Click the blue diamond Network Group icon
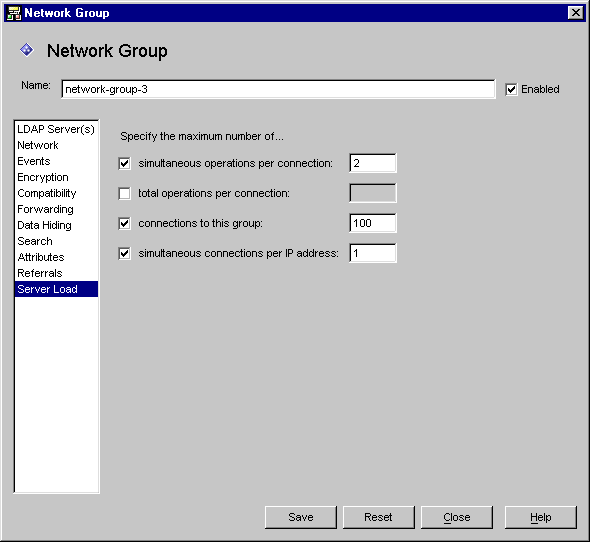The image size is (590, 542). point(27,50)
